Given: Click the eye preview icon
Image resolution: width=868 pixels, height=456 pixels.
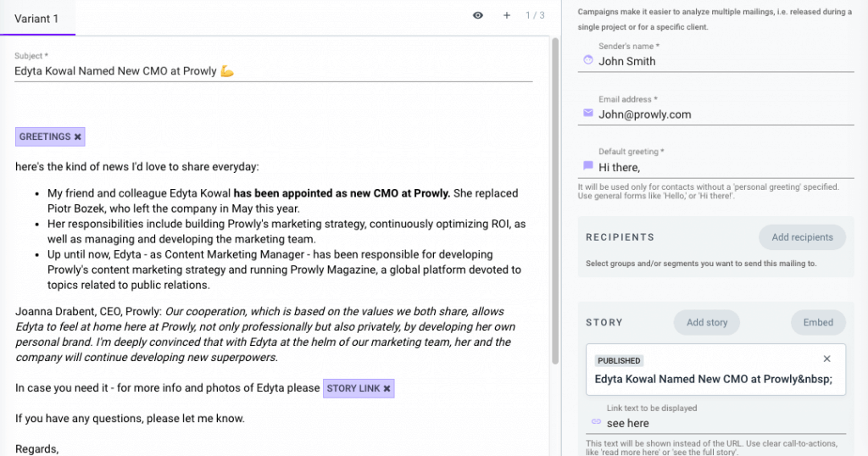Looking at the screenshot, I should tap(478, 15).
